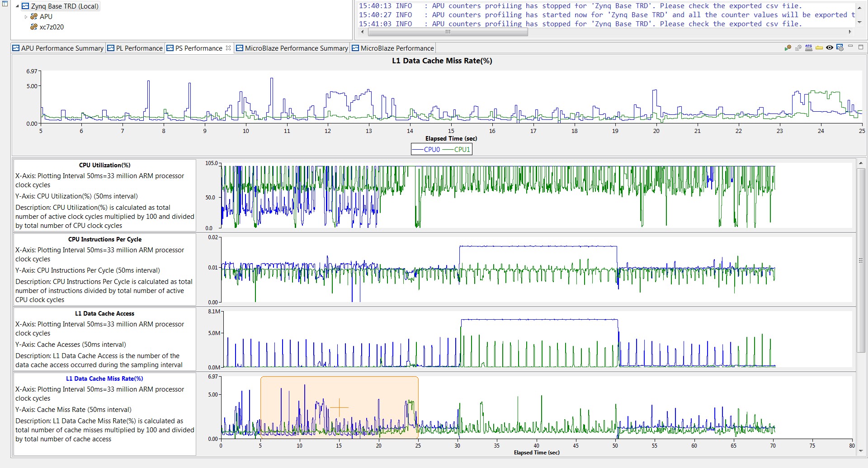Select the xc7z020 tree item
The image size is (868, 468).
click(52, 27)
